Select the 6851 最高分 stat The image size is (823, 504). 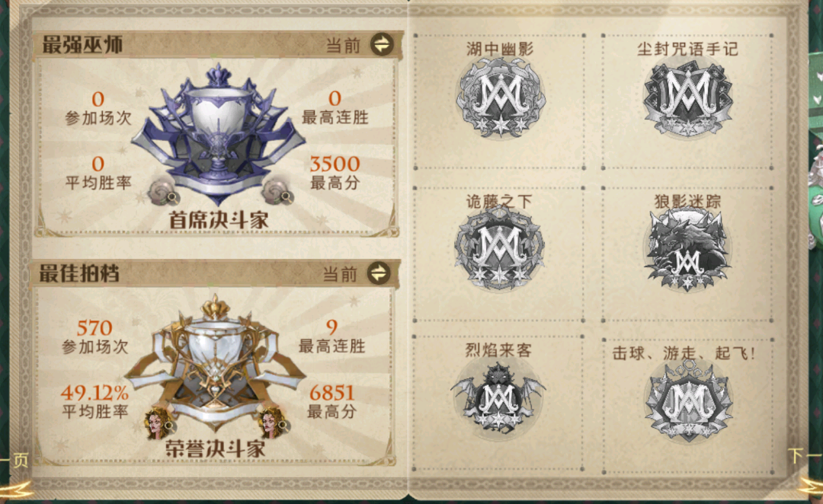[331, 401]
